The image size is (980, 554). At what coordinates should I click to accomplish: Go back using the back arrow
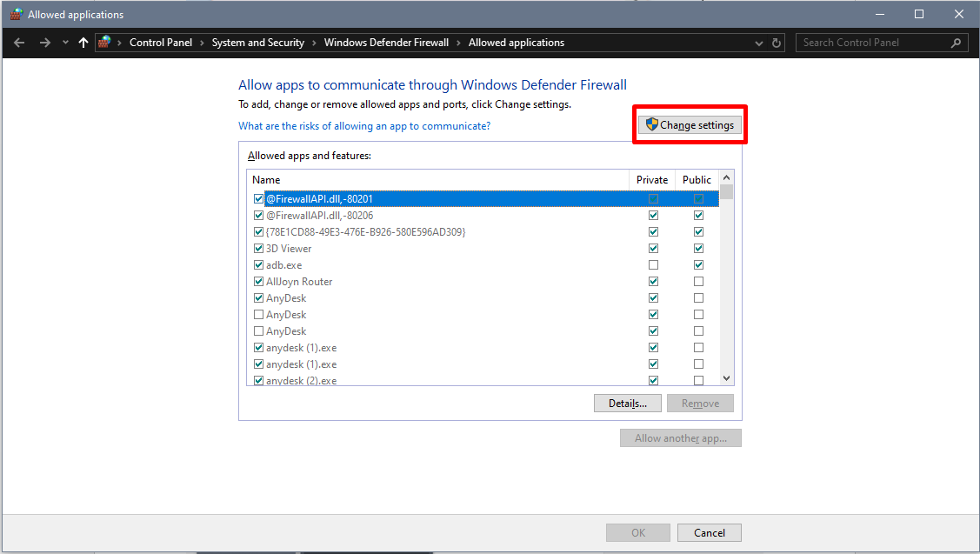(19, 43)
